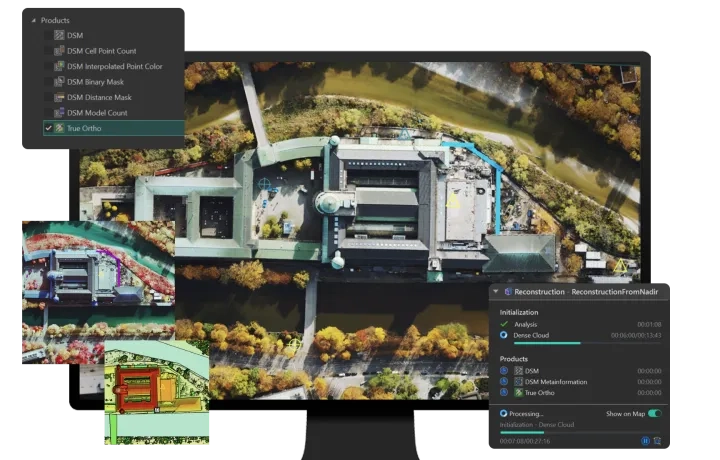Click the 'Initialization' section heading
Screen dimensions: 720x460
pos(519,312)
